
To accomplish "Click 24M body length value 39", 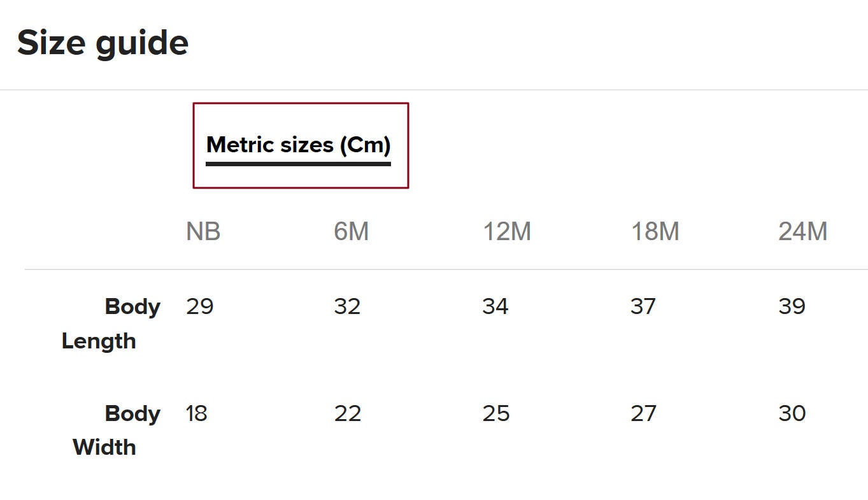I will coord(792,306).
